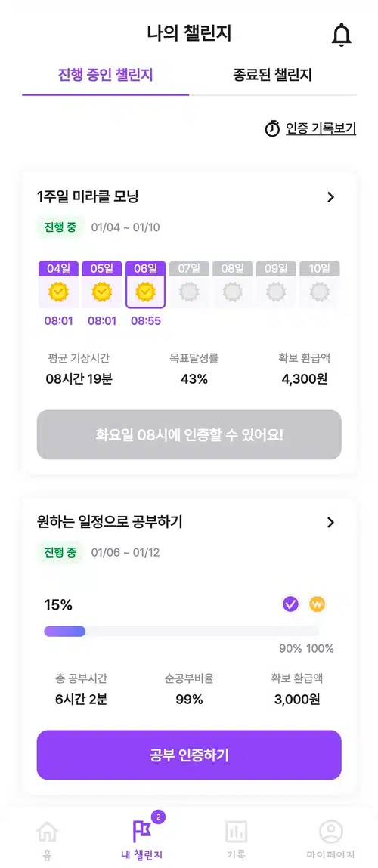Go to 홈 via house icon

coord(47,831)
